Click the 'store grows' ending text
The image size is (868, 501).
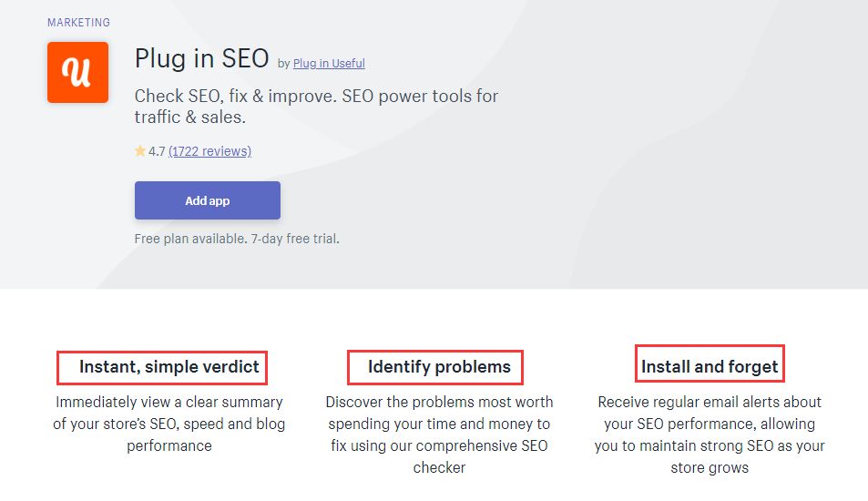click(710, 468)
